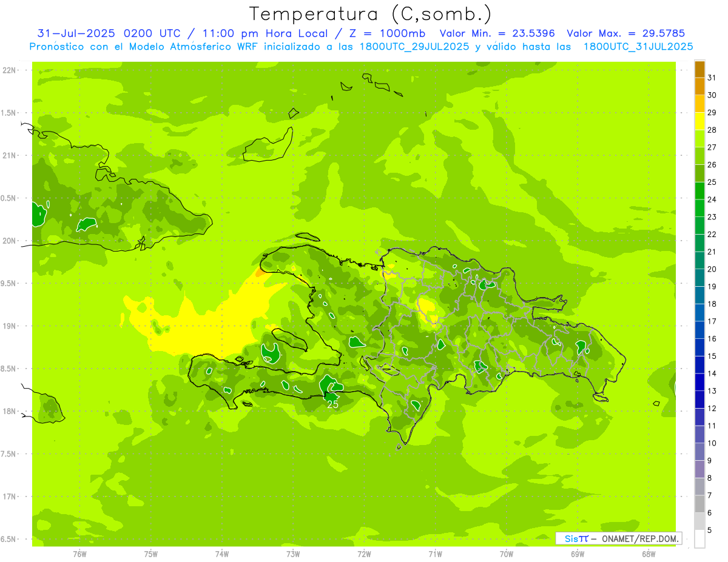
Task: Click the color bar label "25"
Action: 712,182
